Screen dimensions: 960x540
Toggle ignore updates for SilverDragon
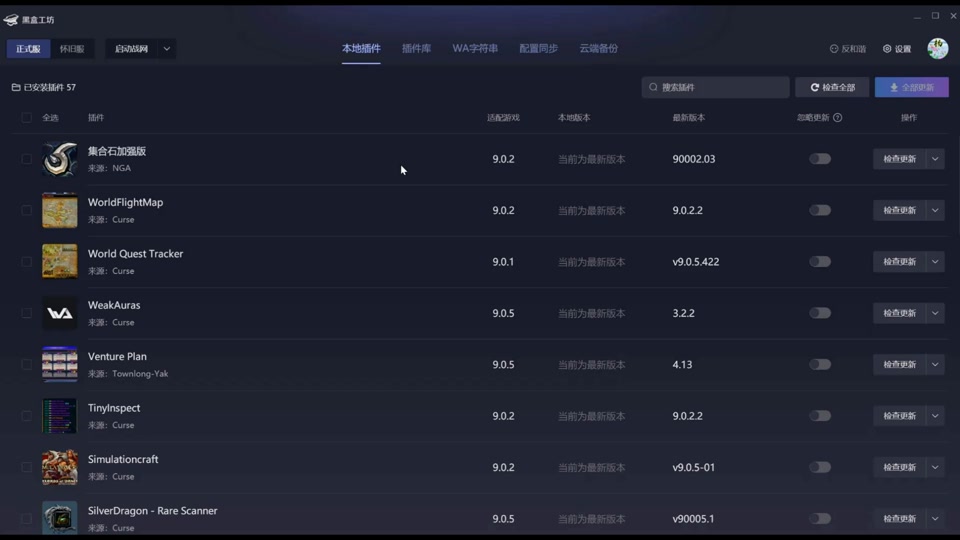(820, 519)
